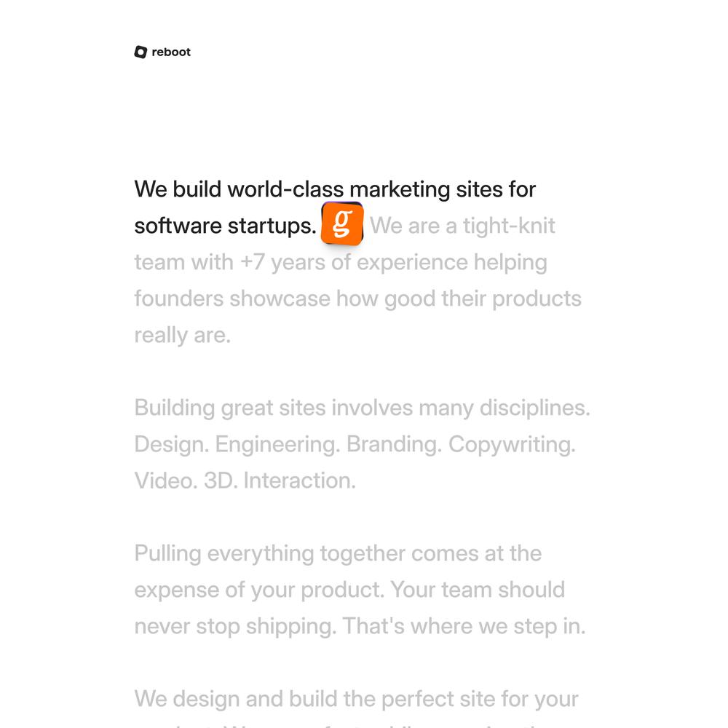Click the word "Interaction." in the disciplines list
The image size is (728, 728).
(299, 480)
